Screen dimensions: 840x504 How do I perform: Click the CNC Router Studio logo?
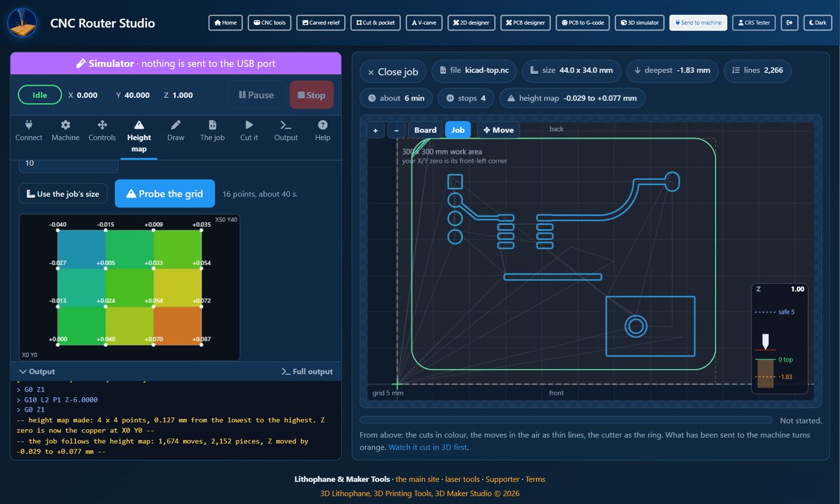tap(22, 23)
